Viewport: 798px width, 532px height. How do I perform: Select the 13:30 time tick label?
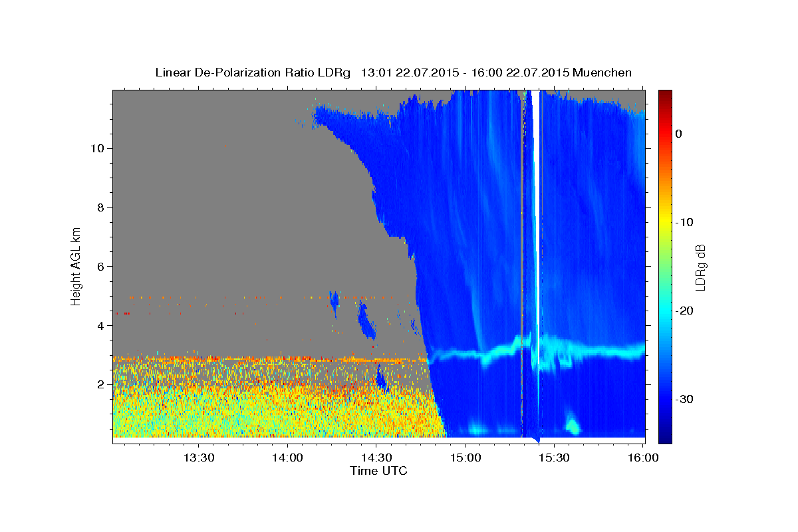(x=199, y=458)
